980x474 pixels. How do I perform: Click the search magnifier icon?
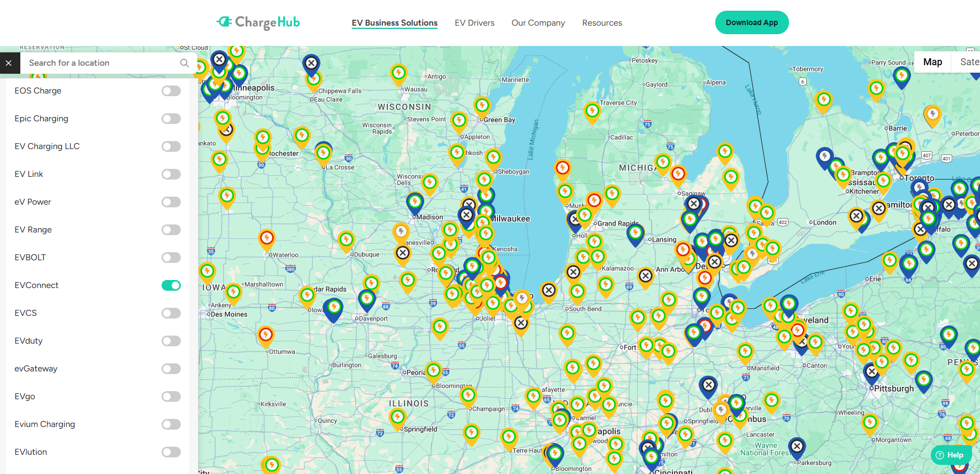click(185, 63)
